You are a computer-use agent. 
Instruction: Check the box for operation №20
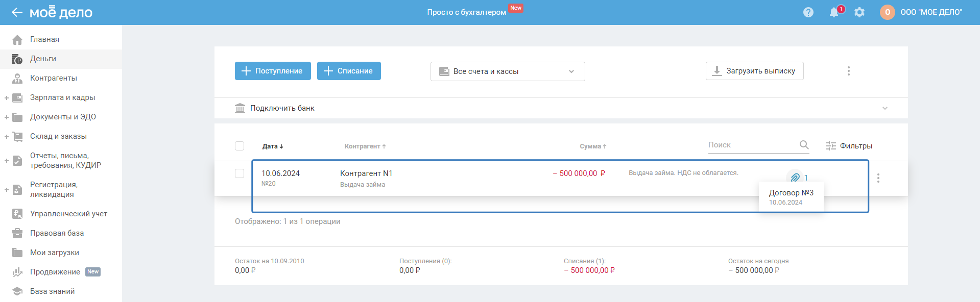[240, 173]
